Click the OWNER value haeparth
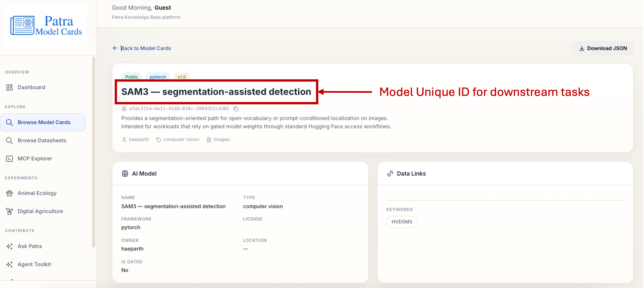 click(132, 249)
